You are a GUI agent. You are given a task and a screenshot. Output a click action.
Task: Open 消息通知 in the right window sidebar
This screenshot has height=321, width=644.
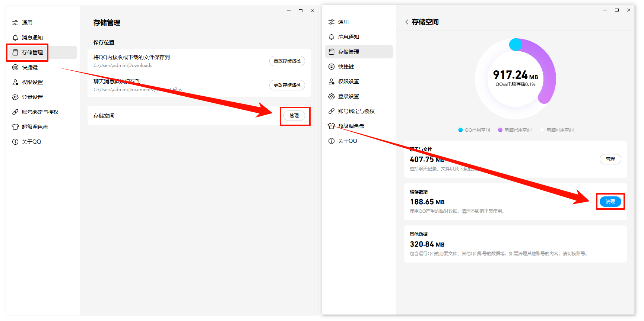click(348, 37)
